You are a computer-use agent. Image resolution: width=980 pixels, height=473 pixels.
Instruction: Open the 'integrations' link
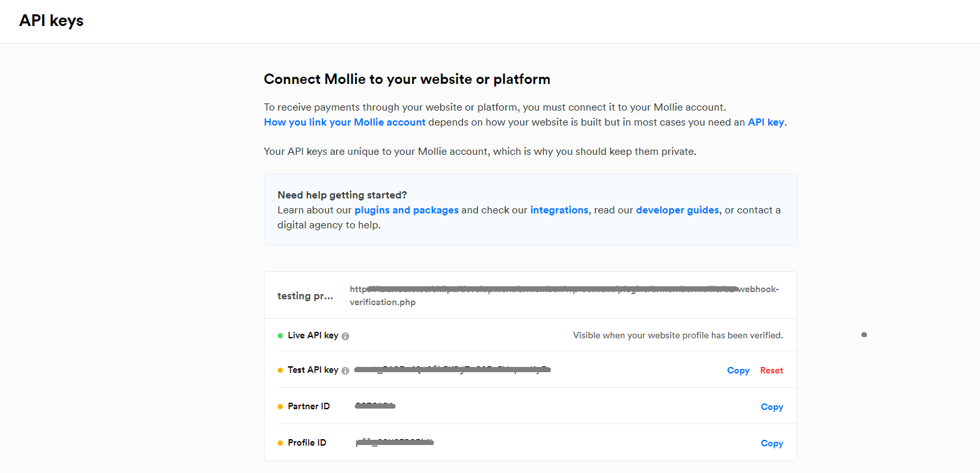tap(559, 210)
